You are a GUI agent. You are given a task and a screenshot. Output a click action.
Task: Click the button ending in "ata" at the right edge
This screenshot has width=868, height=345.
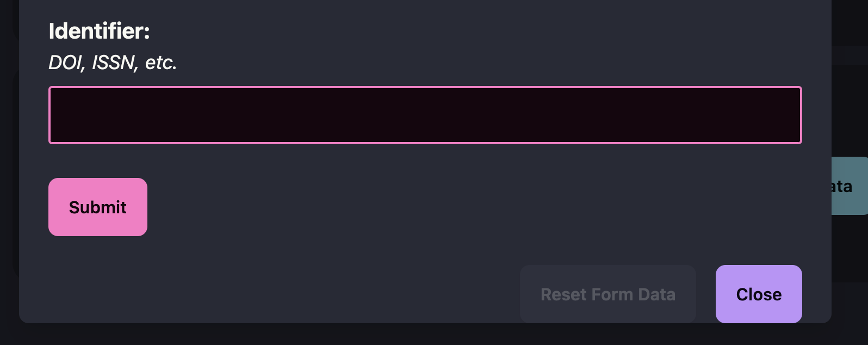coord(850,186)
